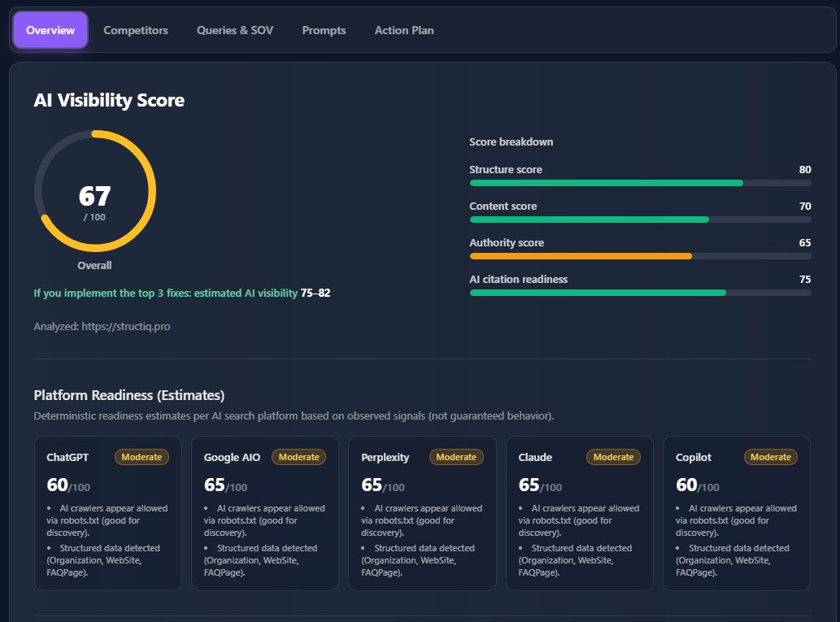This screenshot has height=622, width=840.
Task: Click Claude's Structured data detected bullet
Action: coord(576,560)
